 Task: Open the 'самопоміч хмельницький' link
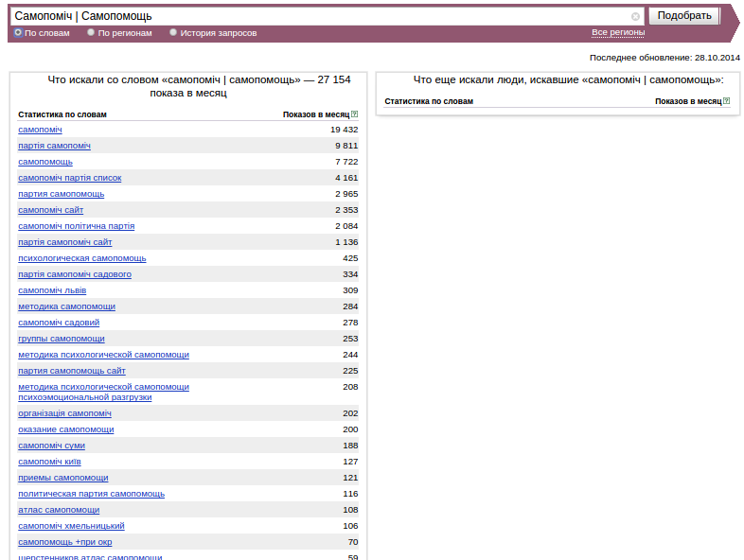(x=71, y=526)
